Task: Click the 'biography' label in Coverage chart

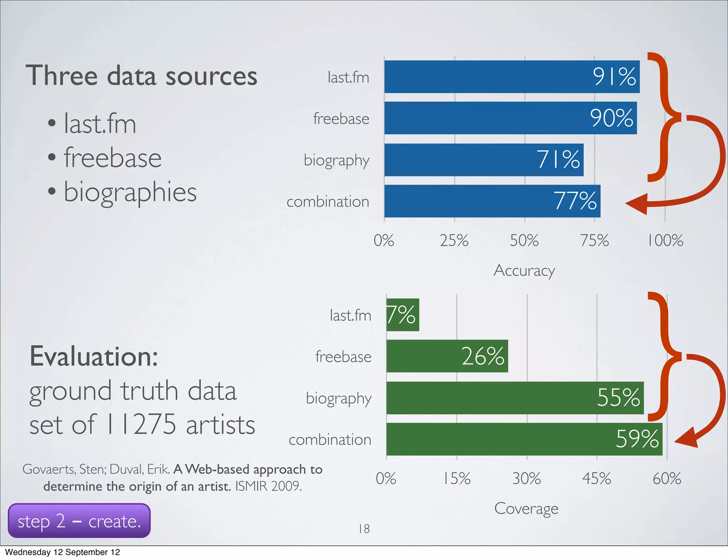Action: click(x=339, y=399)
